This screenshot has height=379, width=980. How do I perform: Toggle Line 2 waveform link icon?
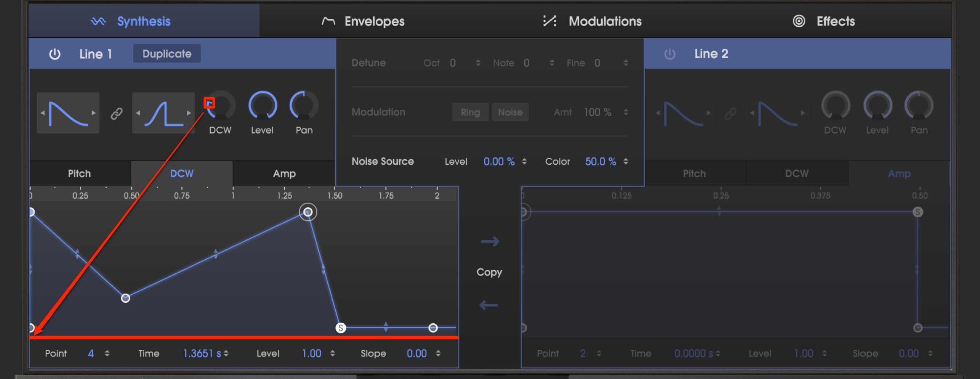730,113
